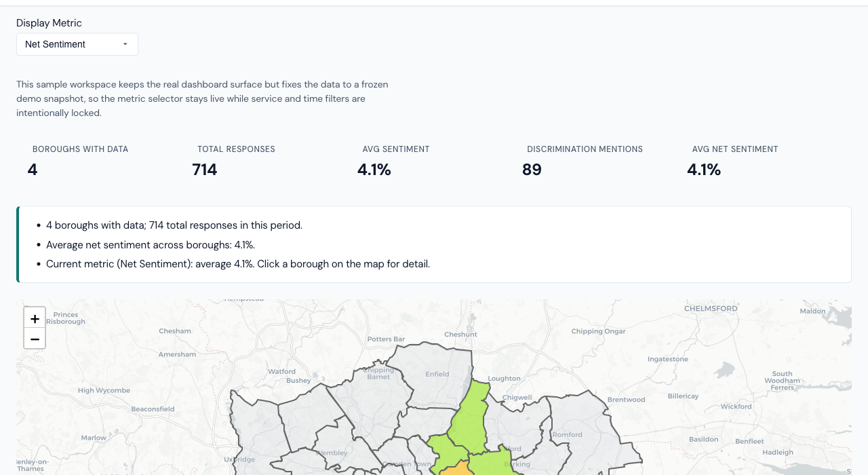Click the insight bullet about Current metric

237,264
